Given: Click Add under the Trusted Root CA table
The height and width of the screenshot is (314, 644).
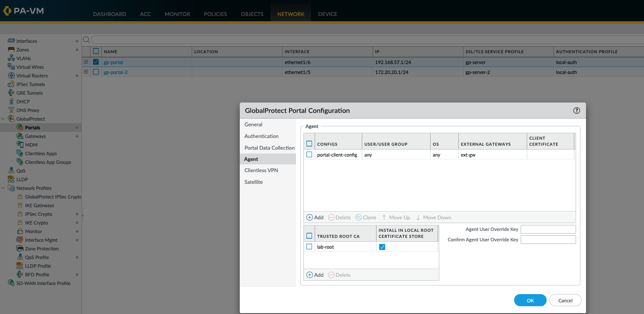Looking at the screenshot, I should point(315,275).
